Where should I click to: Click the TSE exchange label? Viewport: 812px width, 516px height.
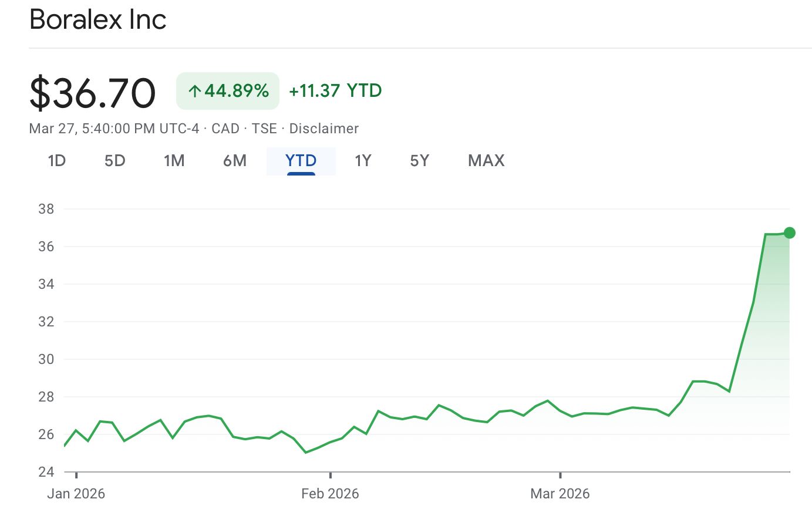[x=264, y=129]
